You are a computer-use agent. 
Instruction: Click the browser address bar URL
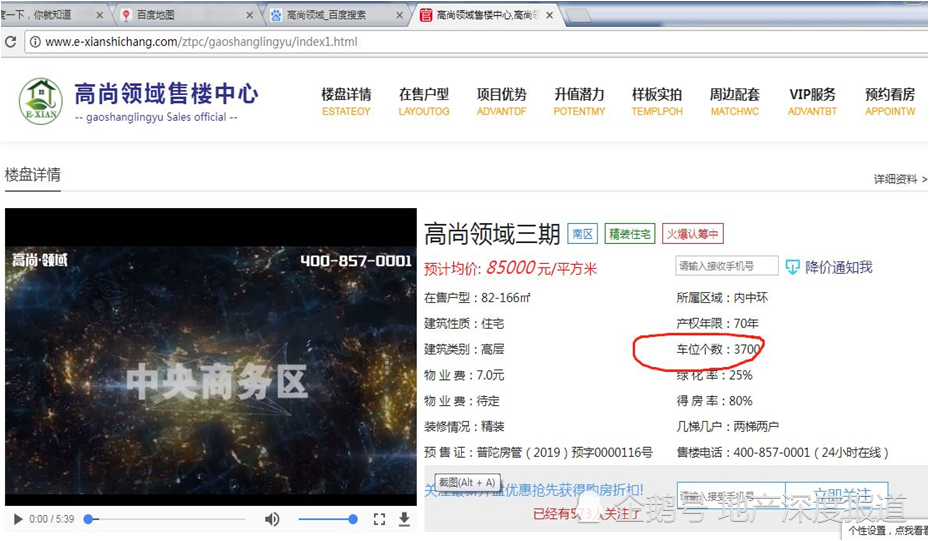(x=201, y=42)
